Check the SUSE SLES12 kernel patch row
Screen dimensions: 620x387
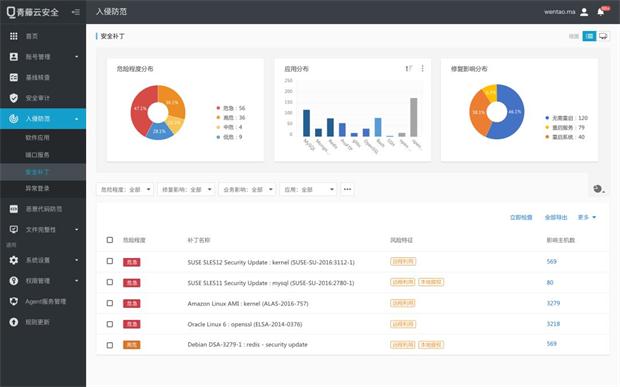(x=110, y=261)
